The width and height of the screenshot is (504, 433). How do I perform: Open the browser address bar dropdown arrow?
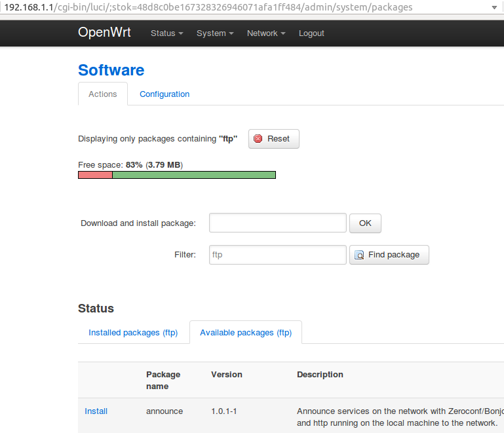pos(494,7)
